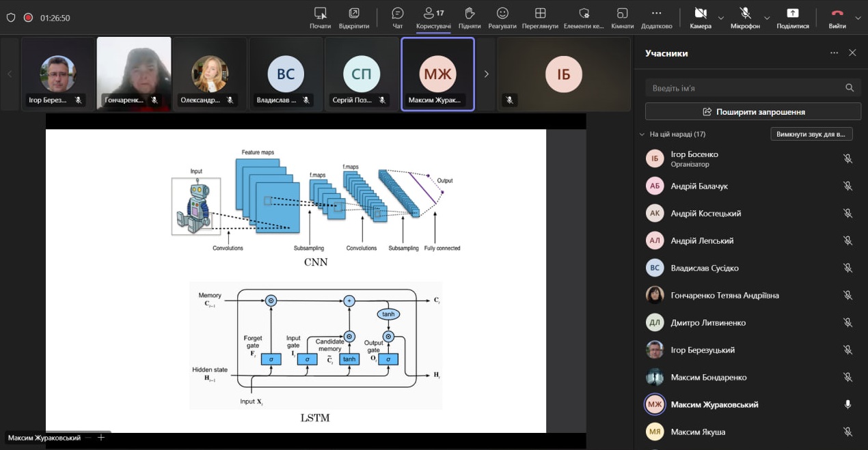
Task: Open the View (Переглянути) layout options
Action: pyautogui.click(x=540, y=14)
